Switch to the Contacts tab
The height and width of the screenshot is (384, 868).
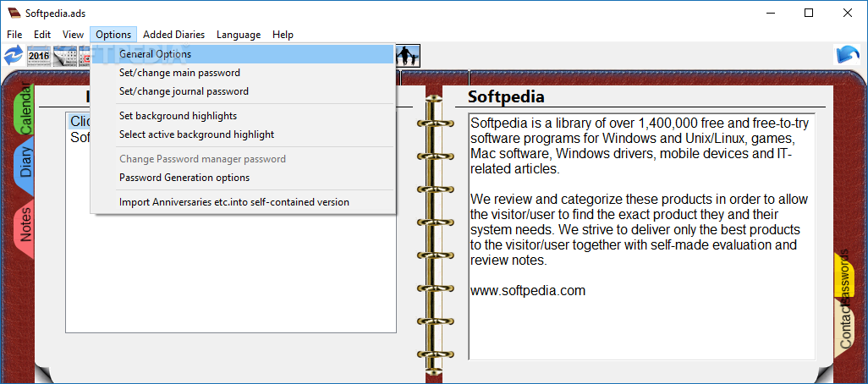tap(844, 327)
